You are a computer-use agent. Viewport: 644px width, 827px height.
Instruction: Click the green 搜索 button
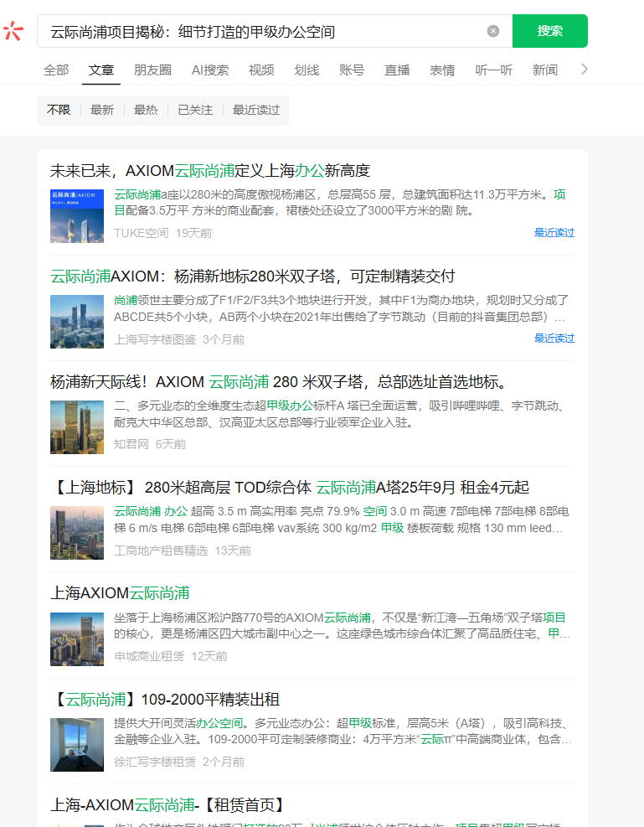coord(549,31)
